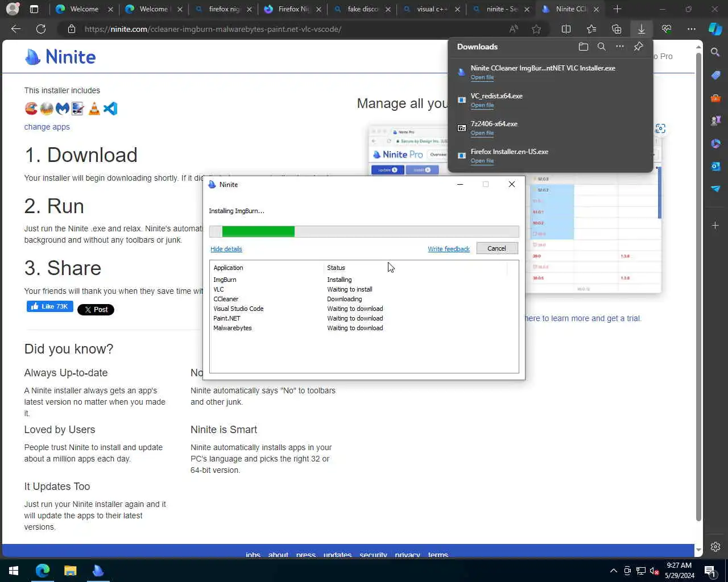Search downloads using the magnifier icon
The height and width of the screenshot is (582, 728).
(x=601, y=47)
